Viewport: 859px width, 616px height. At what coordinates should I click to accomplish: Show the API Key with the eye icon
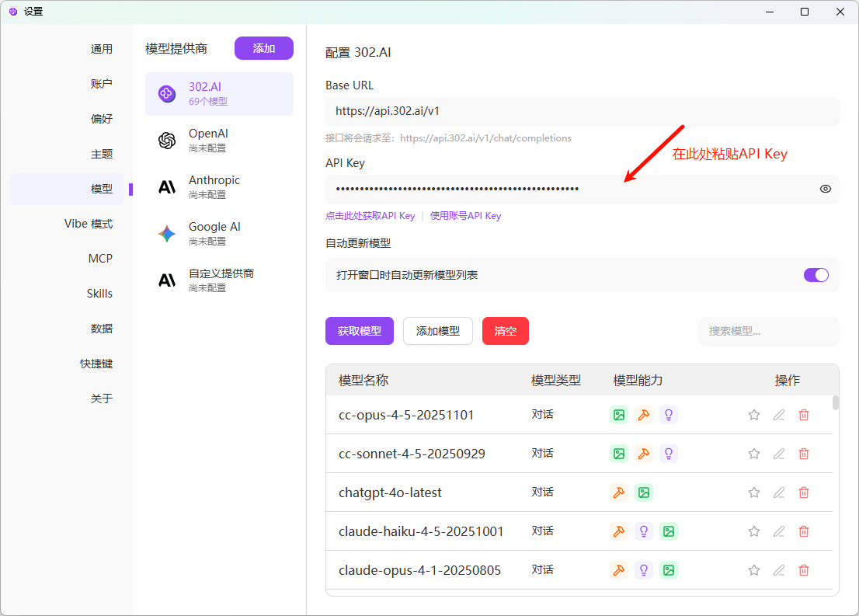pos(825,189)
